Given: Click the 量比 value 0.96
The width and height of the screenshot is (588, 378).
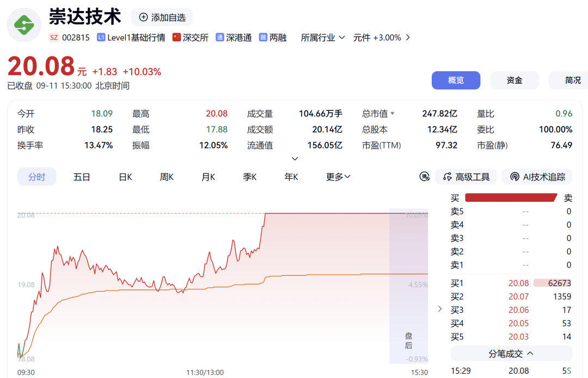Looking at the screenshot, I should [563, 114].
